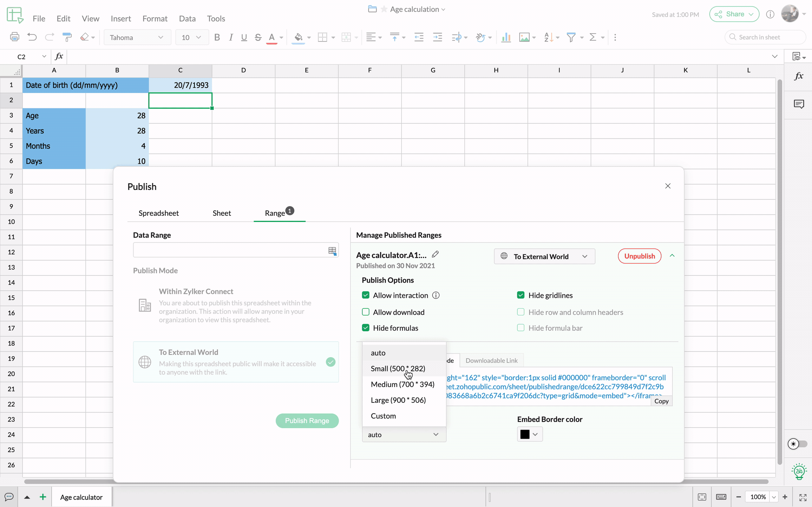Toggle strikethrough formatting
This screenshot has height=507, width=812.
(x=258, y=37)
